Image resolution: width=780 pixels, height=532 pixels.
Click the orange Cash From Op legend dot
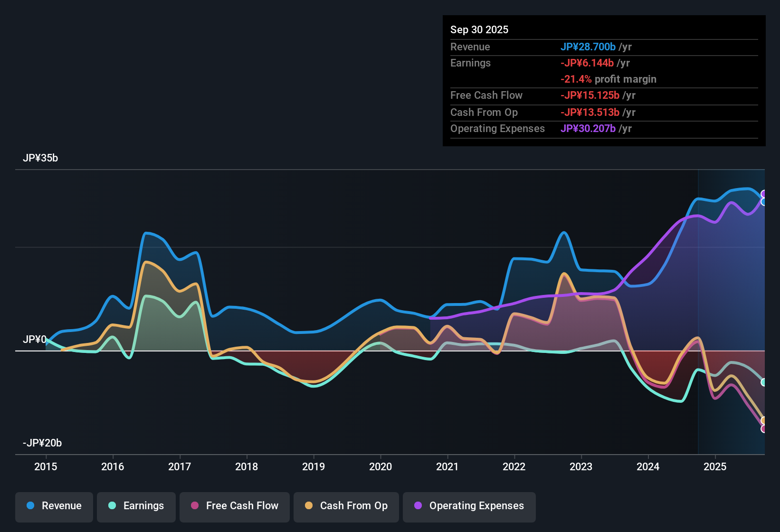(x=309, y=506)
